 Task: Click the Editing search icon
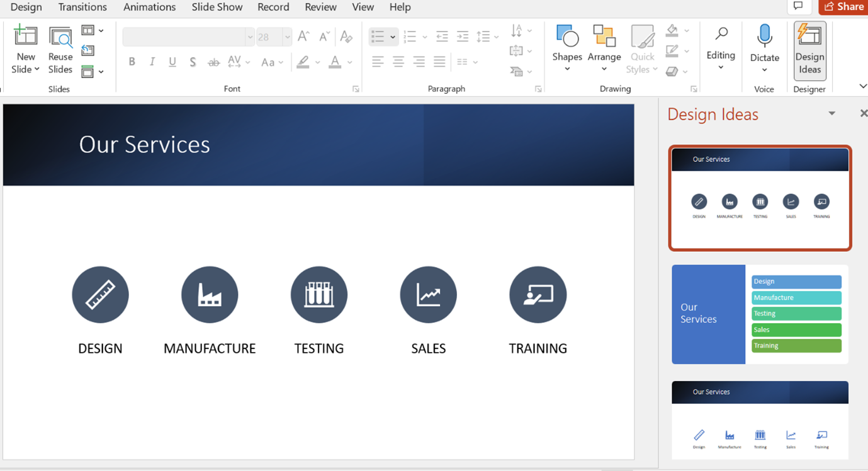pos(721,34)
